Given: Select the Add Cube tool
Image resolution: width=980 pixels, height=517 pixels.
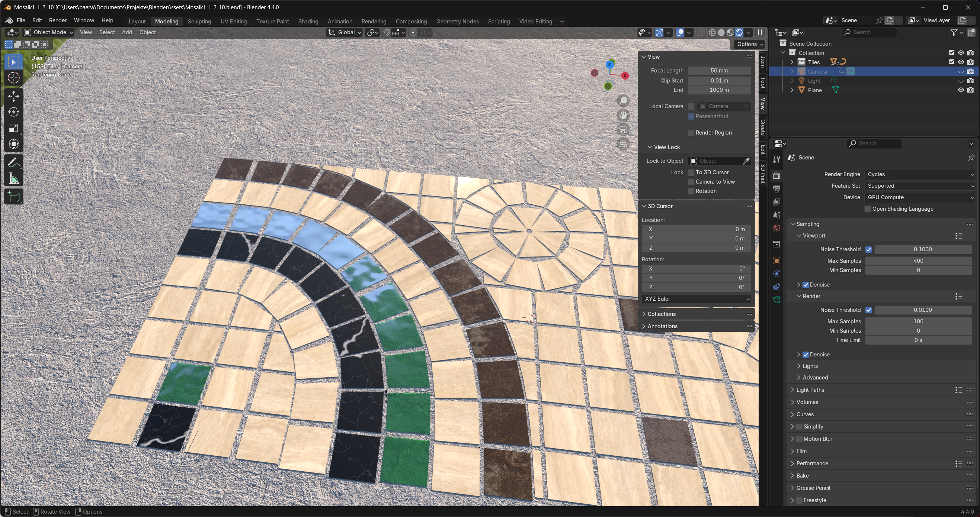Looking at the screenshot, I should pos(14,197).
